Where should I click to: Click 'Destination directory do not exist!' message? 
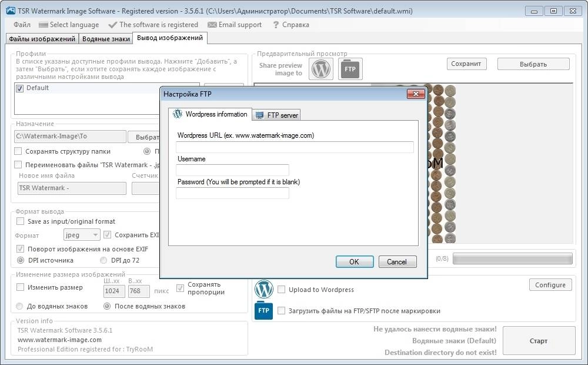[x=440, y=352]
